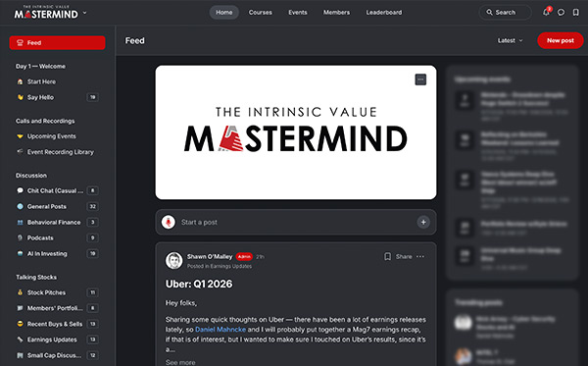Click the microphone icon beside Podcasts
The width and height of the screenshot is (588, 366).
tap(20, 238)
